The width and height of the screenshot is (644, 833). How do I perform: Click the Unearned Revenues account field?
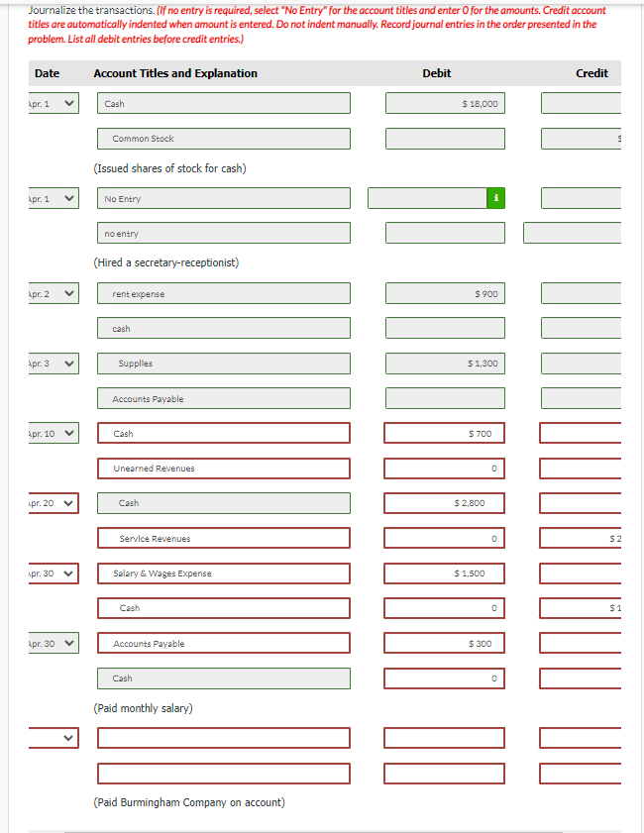pos(223,468)
